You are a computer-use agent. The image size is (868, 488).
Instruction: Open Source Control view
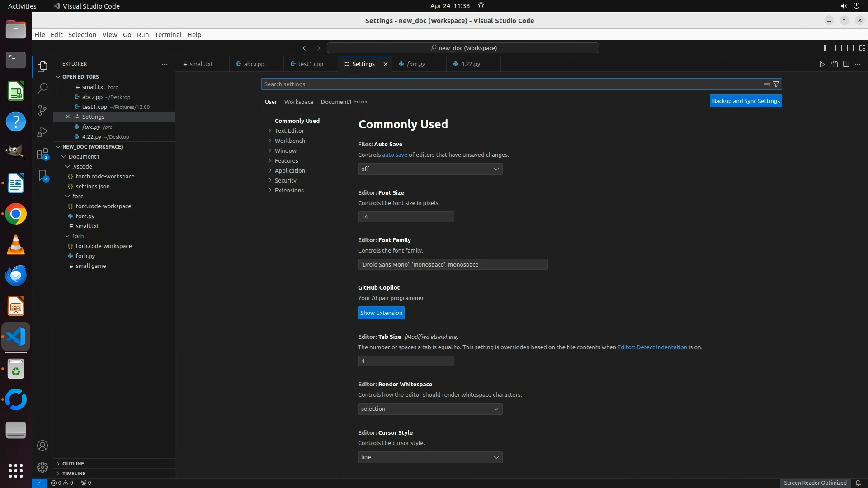[42, 110]
